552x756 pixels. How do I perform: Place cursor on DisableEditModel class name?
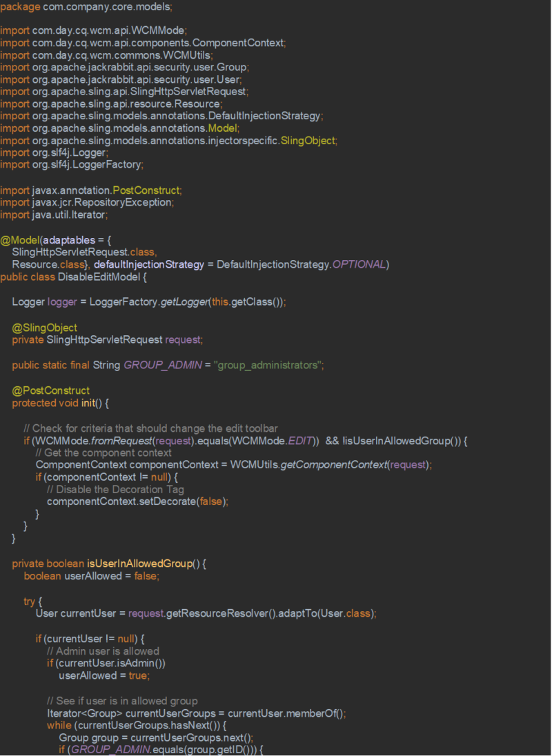pyautogui.click(x=99, y=277)
